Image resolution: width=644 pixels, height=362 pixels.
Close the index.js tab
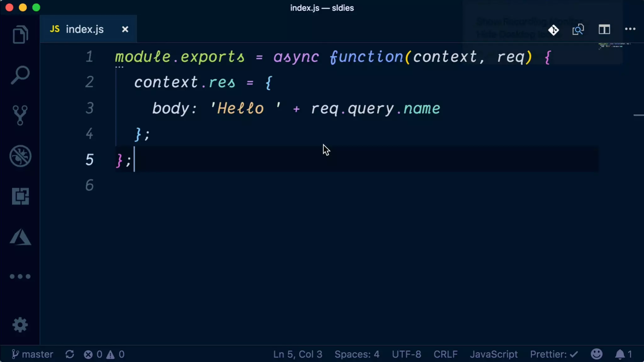[125, 29]
